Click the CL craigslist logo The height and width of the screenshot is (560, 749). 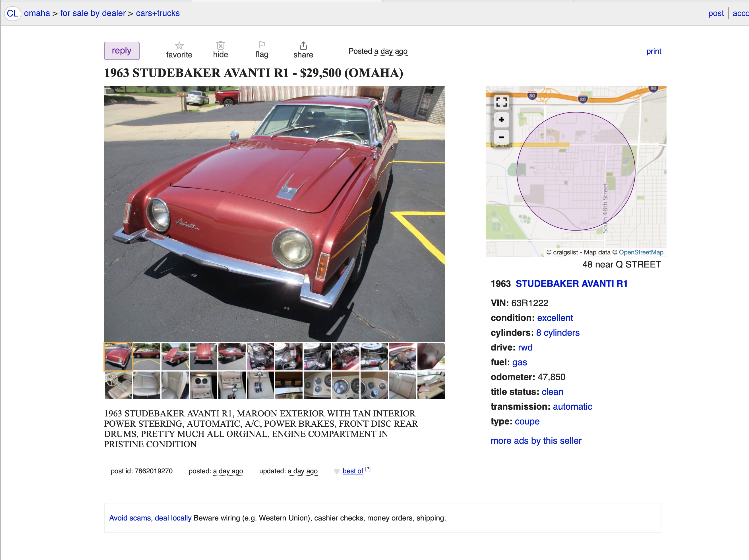click(13, 14)
